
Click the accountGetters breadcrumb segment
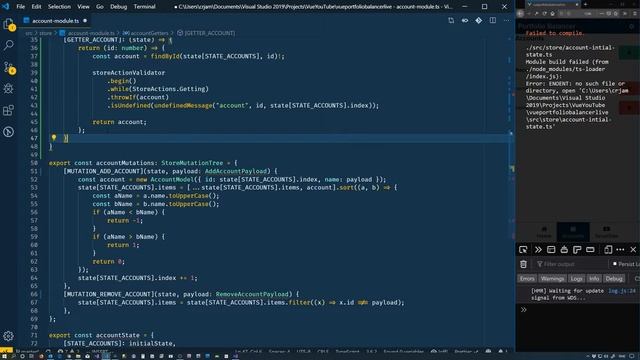145,33
